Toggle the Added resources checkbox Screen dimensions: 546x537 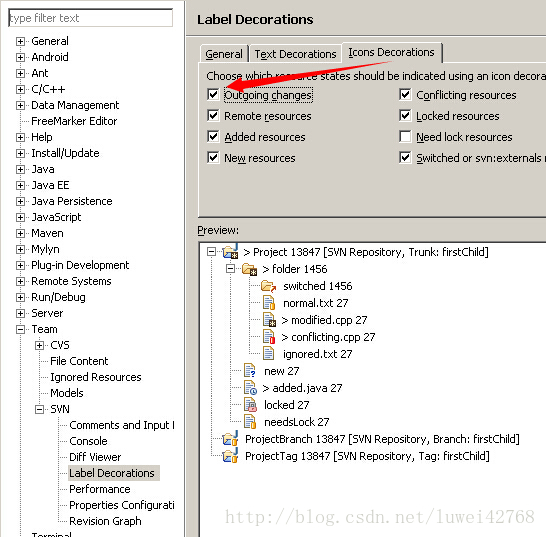(x=213, y=137)
